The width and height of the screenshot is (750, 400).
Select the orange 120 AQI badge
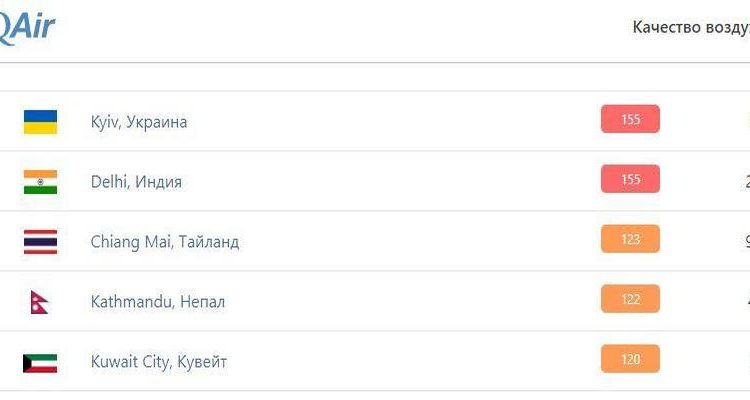(630, 359)
